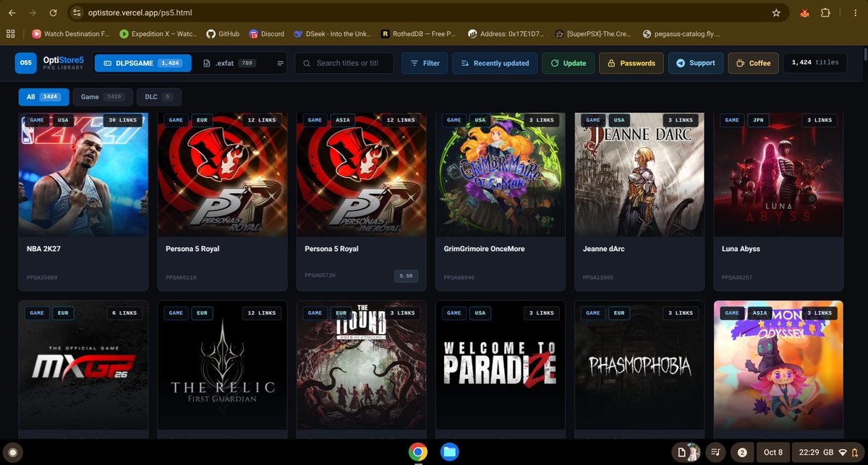868x465 pixels.
Task: Click the green Update button
Action: point(569,63)
